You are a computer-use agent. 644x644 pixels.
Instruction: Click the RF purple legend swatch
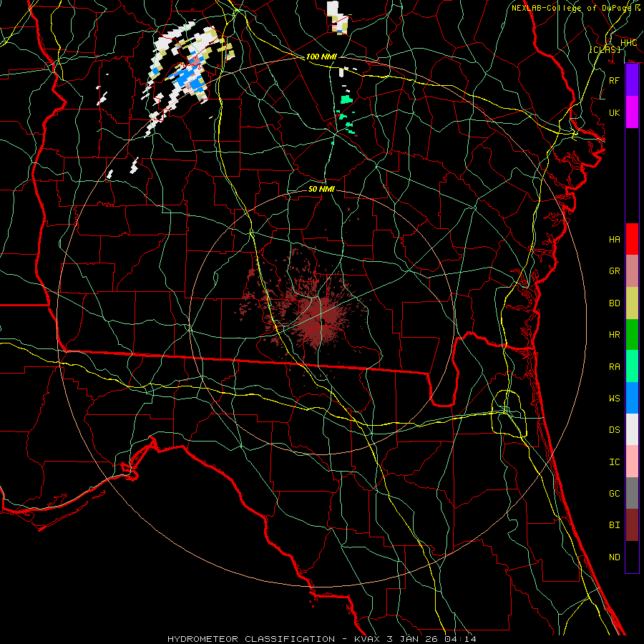pyautogui.click(x=632, y=80)
